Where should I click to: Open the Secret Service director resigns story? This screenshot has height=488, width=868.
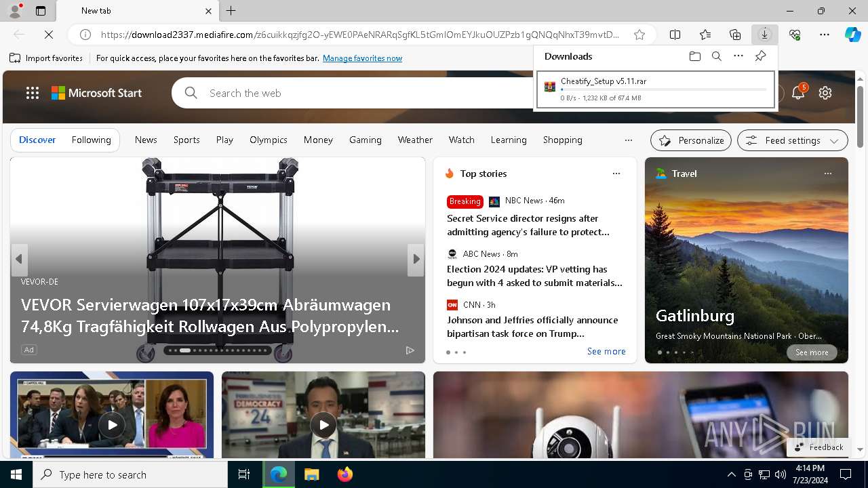tap(528, 225)
